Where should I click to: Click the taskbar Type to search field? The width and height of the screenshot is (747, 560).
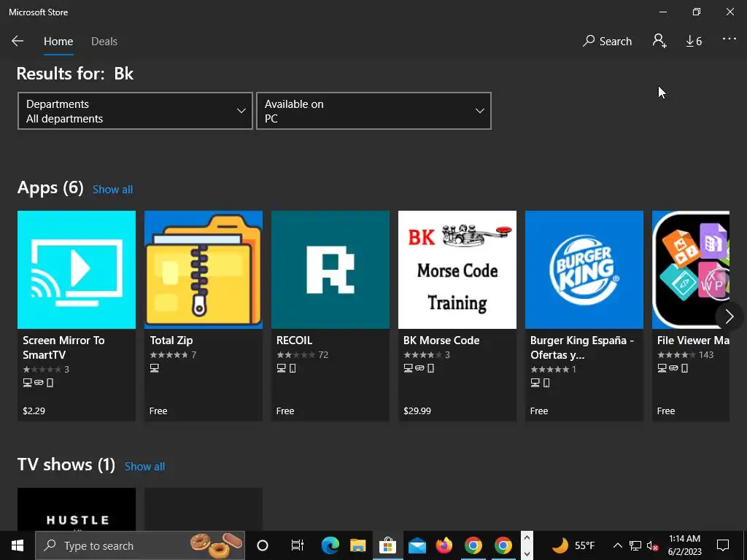pyautogui.click(x=140, y=545)
